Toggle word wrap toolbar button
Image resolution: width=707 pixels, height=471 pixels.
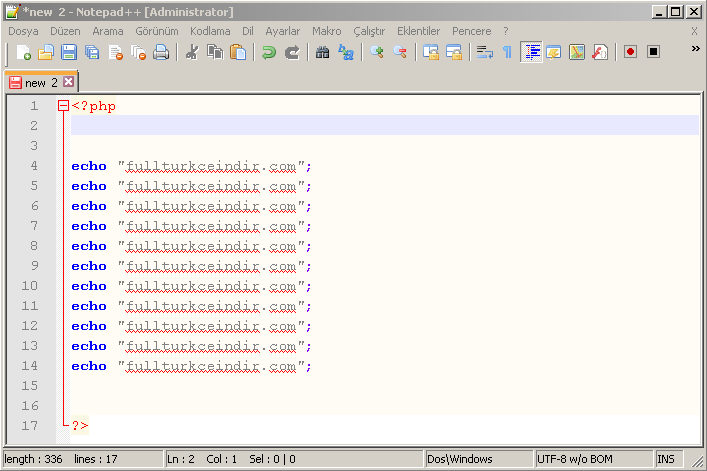coord(485,52)
